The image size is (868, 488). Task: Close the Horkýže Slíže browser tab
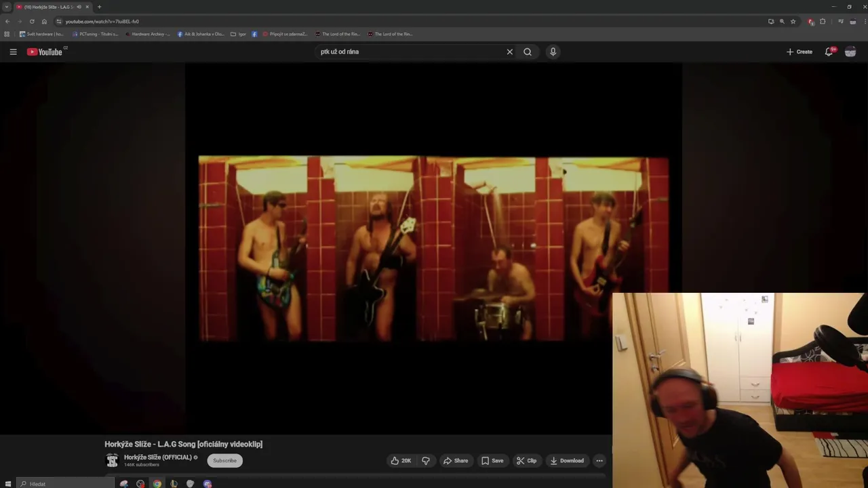87,7
